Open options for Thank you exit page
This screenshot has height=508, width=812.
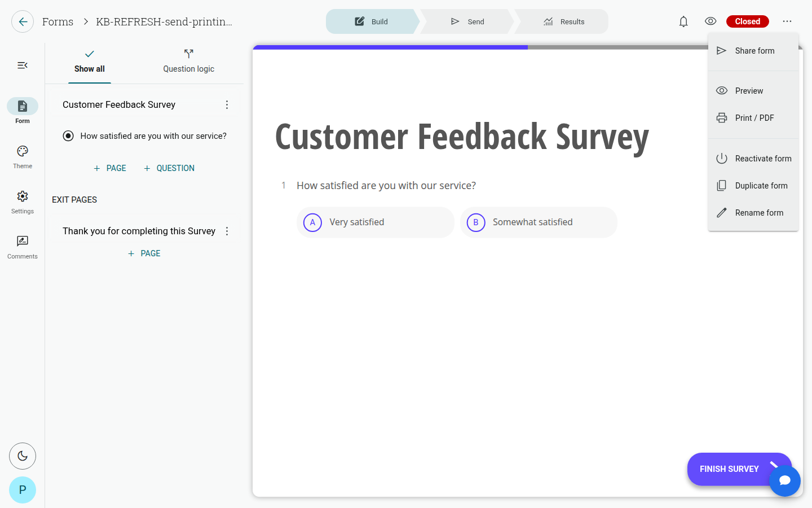pyautogui.click(x=227, y=231)
